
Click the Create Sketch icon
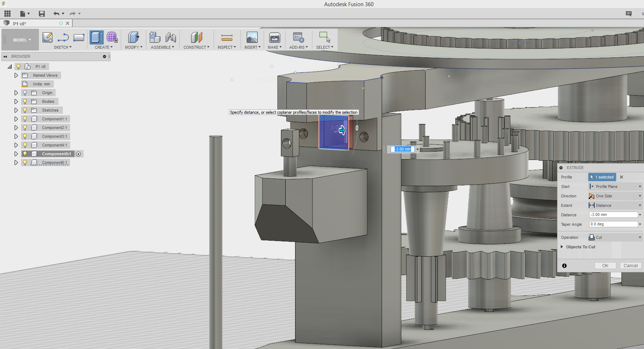point(48,37)
